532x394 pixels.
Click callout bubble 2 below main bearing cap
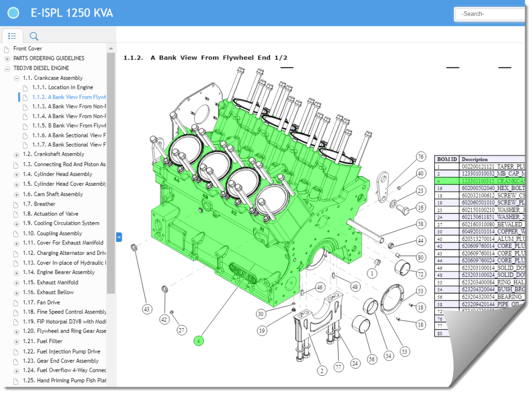pyautogui.click(x=322, y=371)
